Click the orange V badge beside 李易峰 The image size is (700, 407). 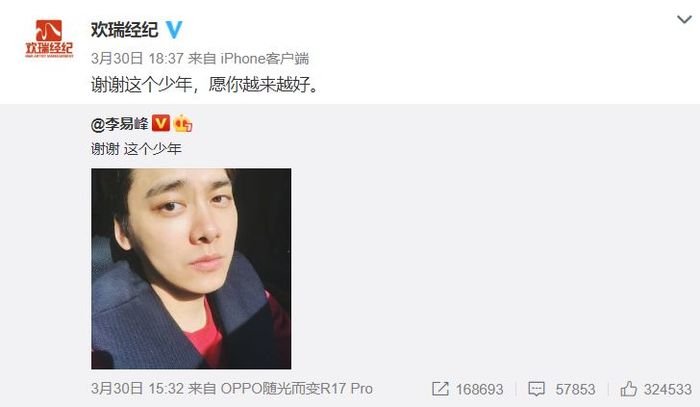coord(161,123)
